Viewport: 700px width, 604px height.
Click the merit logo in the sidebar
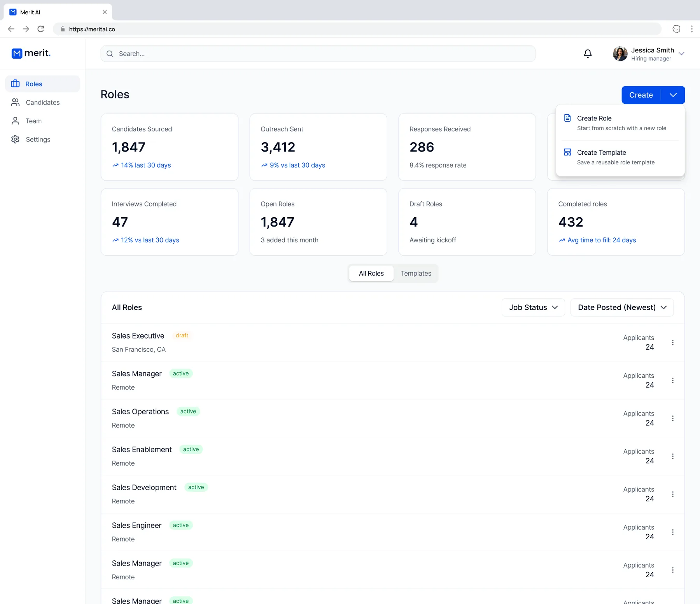[31, 53]
